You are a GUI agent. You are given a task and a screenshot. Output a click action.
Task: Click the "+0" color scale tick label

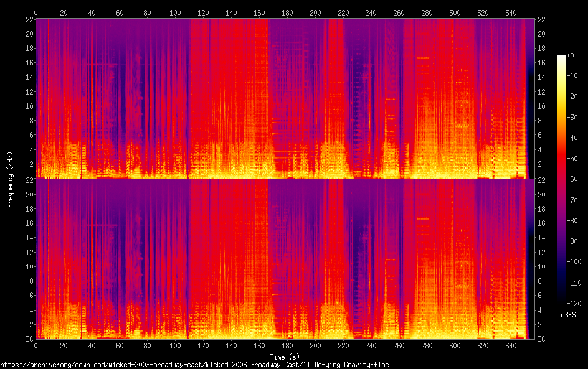pyautogui.click(x=570, y=55)
